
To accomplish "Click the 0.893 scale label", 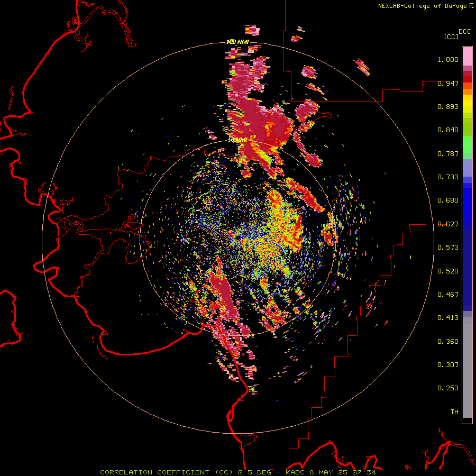I will click(x=448, y=106).
